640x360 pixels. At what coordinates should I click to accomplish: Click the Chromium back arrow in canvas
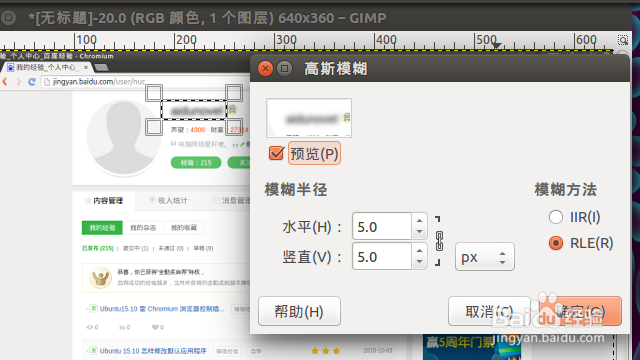coord(5,82)
